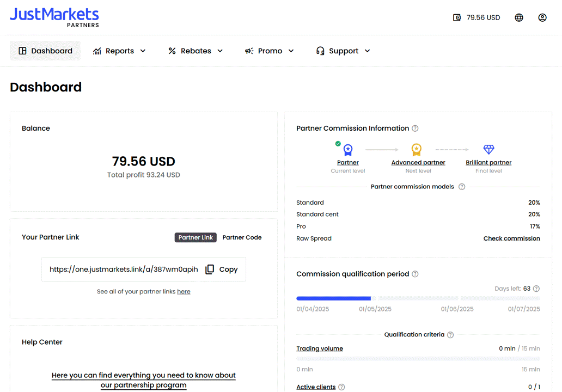Open the Help Center partnership program link
Screen dimensions: 562x392
tap(143, 380)
